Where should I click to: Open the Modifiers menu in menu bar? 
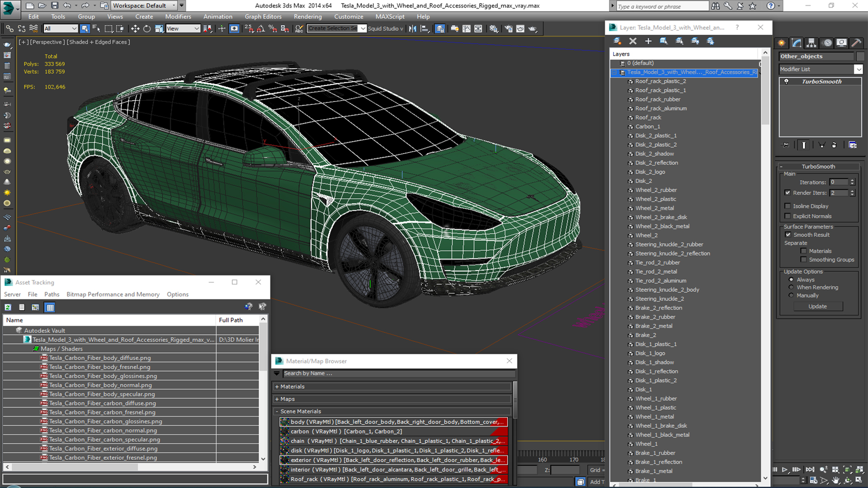tap(178, 16)
